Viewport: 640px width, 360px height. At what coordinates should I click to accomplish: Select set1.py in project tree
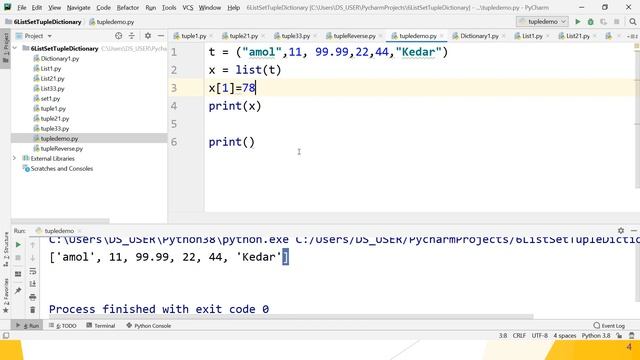tap(50, 98)
